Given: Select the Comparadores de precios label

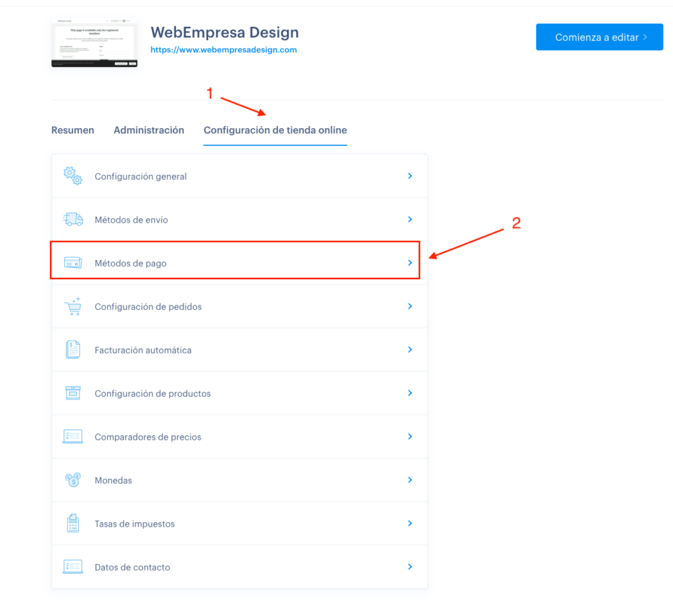Looking at the screenshot, I should point(148,437).
